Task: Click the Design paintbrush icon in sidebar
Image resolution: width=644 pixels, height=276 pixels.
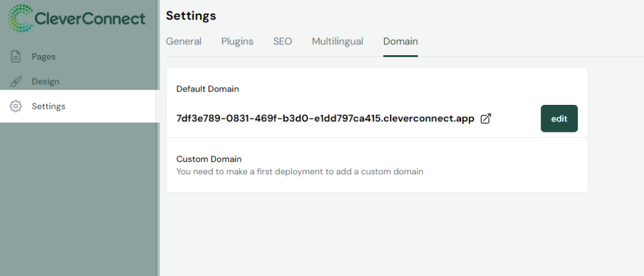Action: coord(16,82)
